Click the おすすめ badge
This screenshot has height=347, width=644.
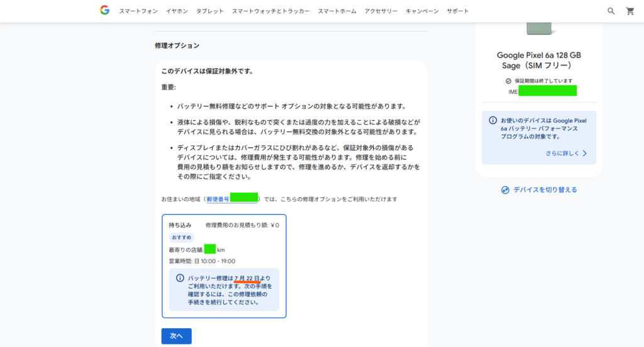tap(182, 237)
